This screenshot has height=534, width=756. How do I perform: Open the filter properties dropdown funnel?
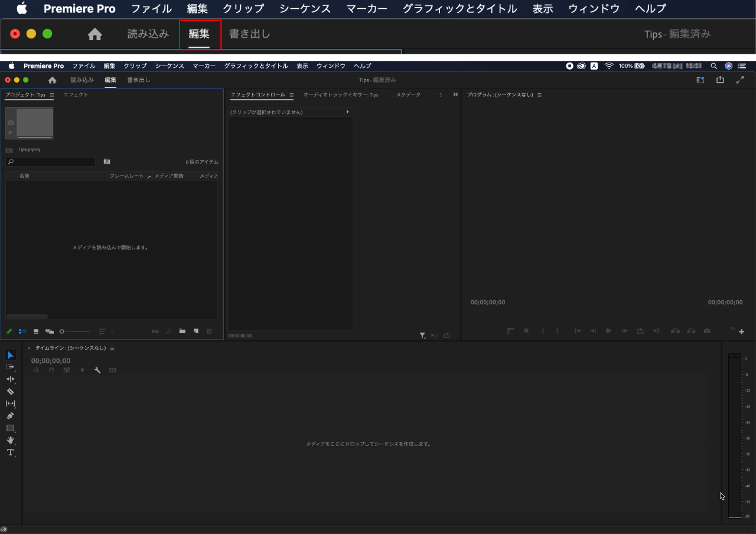click(x=423, y=336)
